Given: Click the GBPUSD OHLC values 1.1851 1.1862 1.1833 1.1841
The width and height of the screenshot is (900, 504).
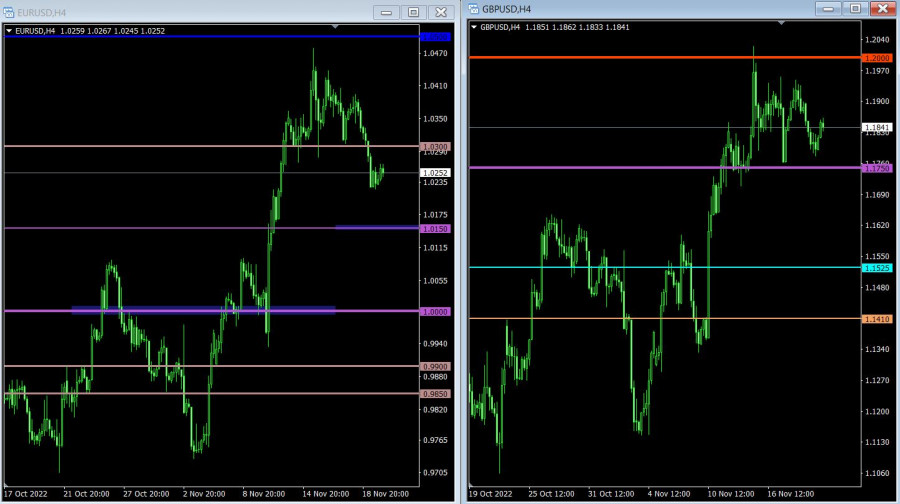Looking at the screenshot, I should pyautogui.click(x=577, y=27).
